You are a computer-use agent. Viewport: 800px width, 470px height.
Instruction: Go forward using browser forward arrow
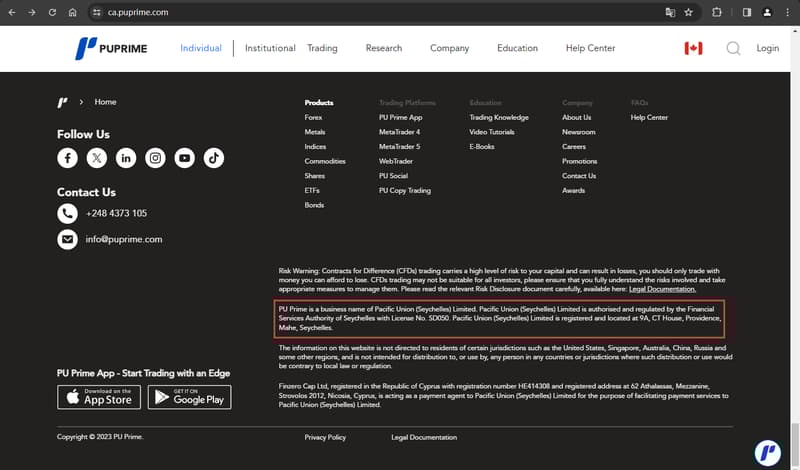(32, 12)
